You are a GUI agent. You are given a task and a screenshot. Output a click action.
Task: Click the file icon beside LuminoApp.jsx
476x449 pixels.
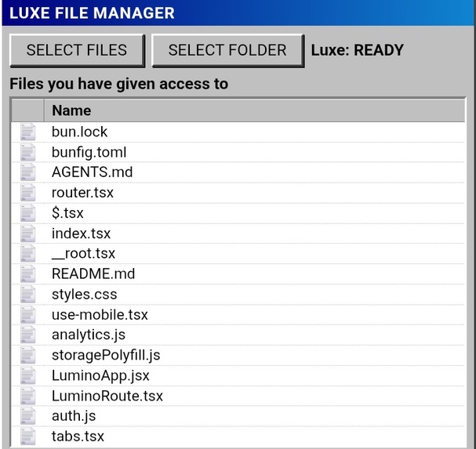(28, 375)
